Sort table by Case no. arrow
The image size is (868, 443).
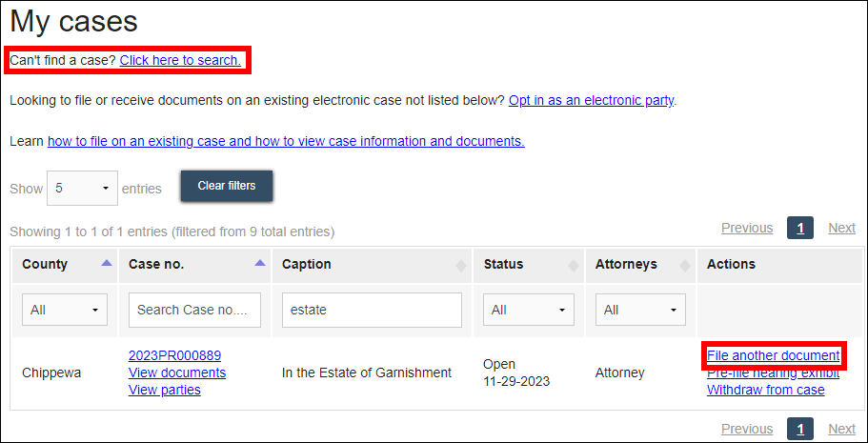260,263
